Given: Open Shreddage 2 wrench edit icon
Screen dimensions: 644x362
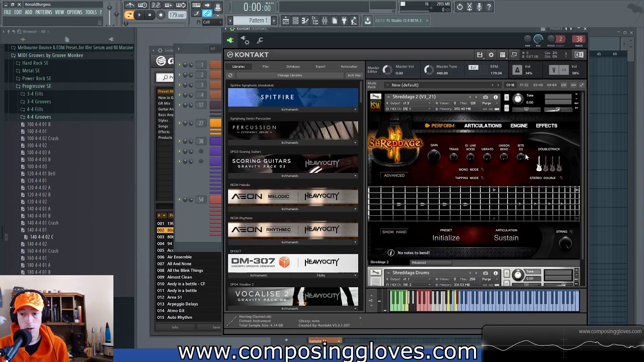Looking at the screenshot, I should point(375,97).
